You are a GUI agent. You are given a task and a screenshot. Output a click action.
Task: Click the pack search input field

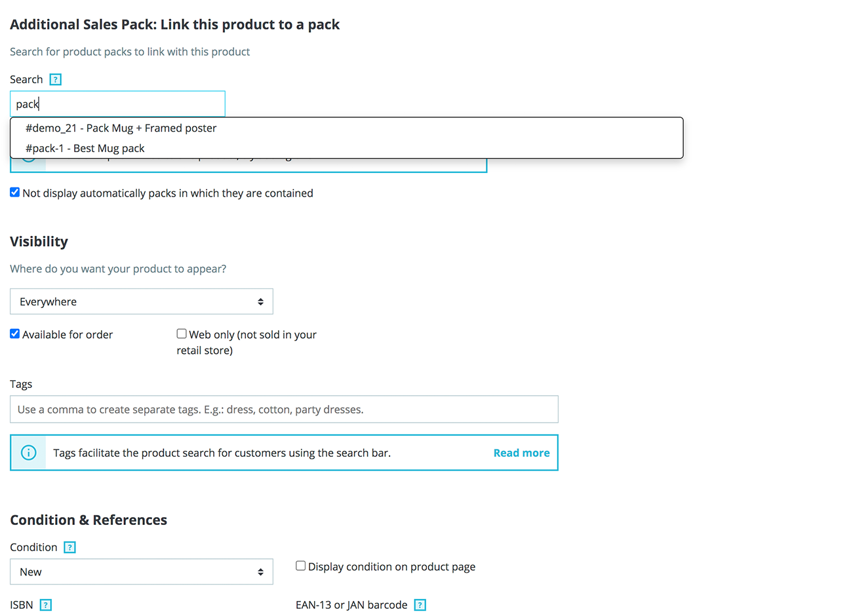point(118,104)
